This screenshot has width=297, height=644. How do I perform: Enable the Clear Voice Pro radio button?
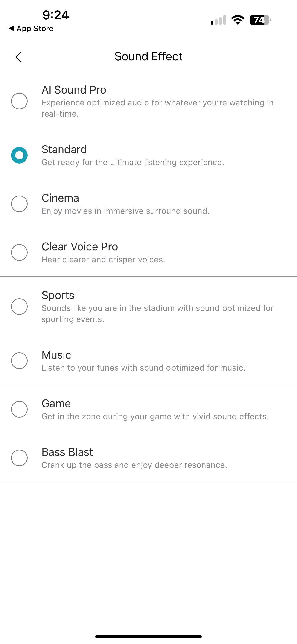tap(19, 252)
